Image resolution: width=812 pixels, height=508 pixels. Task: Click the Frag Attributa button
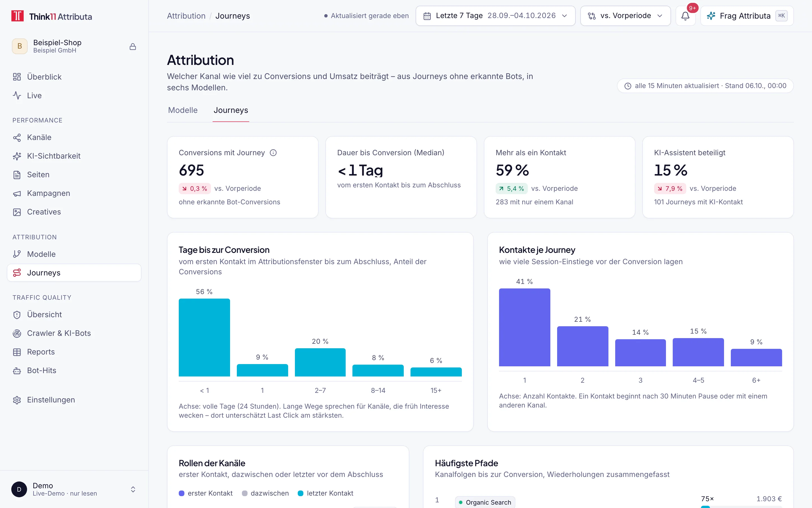click(747, 16)
